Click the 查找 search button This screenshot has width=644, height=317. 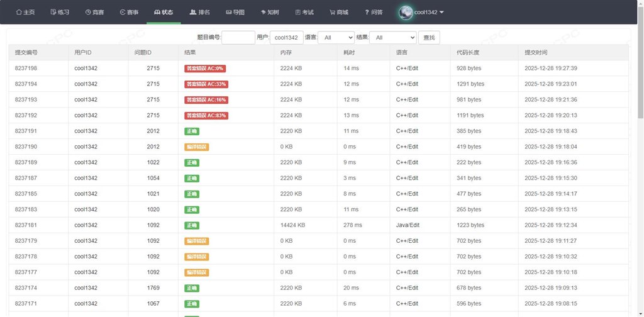(x=429, y=38)
